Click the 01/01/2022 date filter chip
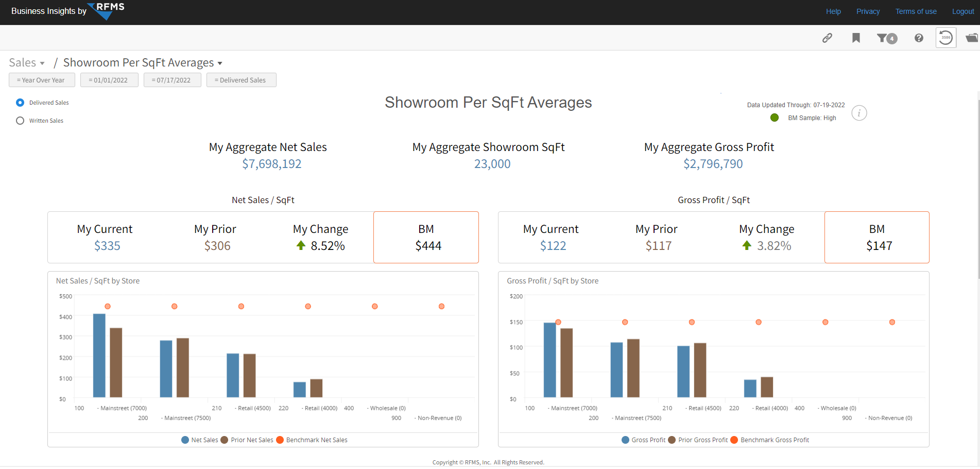 109,80
